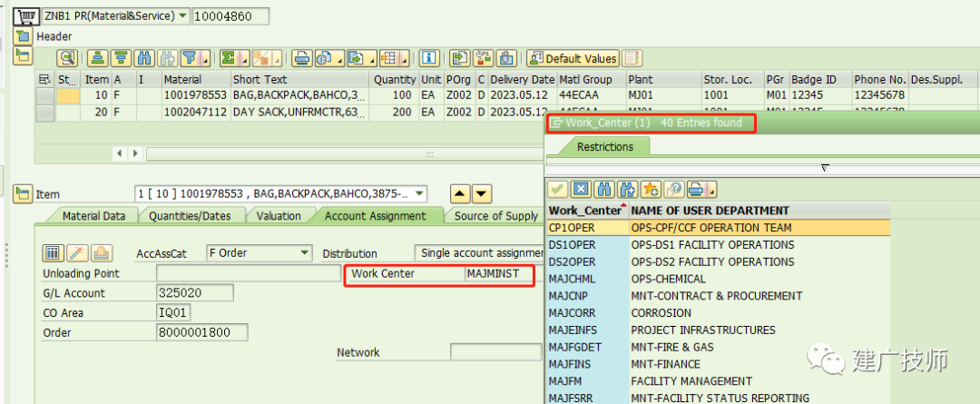
Task: Click the requisition number field 10004860
Action: pyautogui.click(x=231, y=16)
